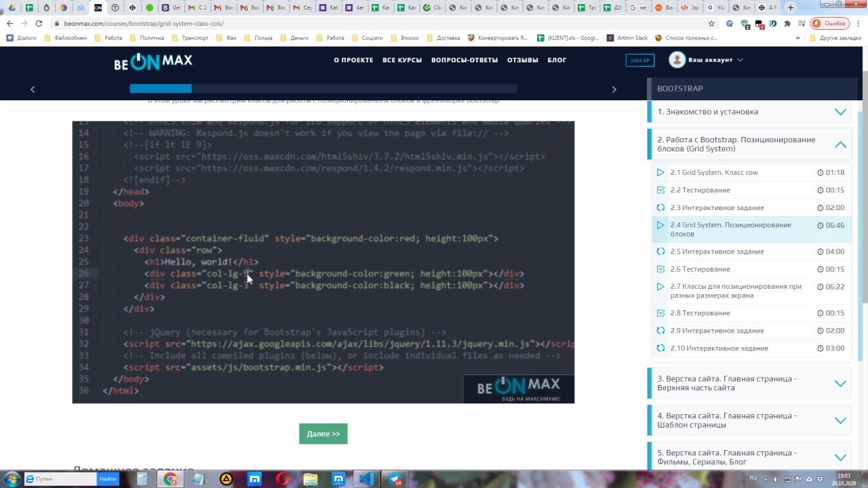The height and width of the screenshot is (488, 868).
Task: Open ОТЗЫВЫ menu item
Action: coord(522,60)
